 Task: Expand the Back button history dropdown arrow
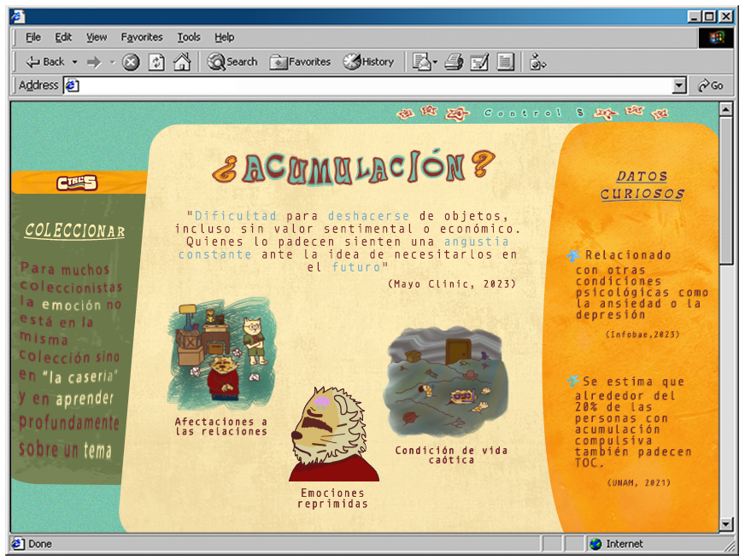click(74, 62)
